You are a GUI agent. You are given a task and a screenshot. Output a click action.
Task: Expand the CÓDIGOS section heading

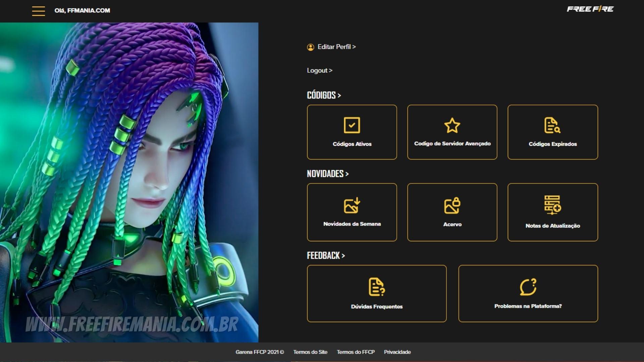324,95
